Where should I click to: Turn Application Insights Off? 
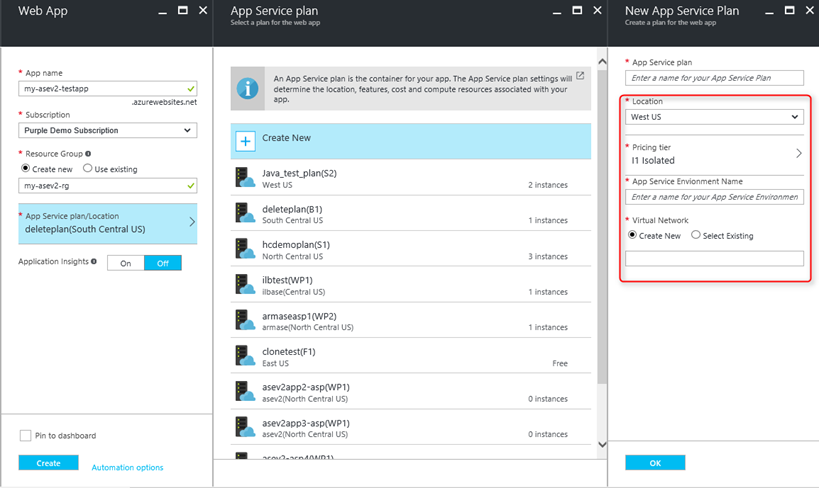[163, 263]
